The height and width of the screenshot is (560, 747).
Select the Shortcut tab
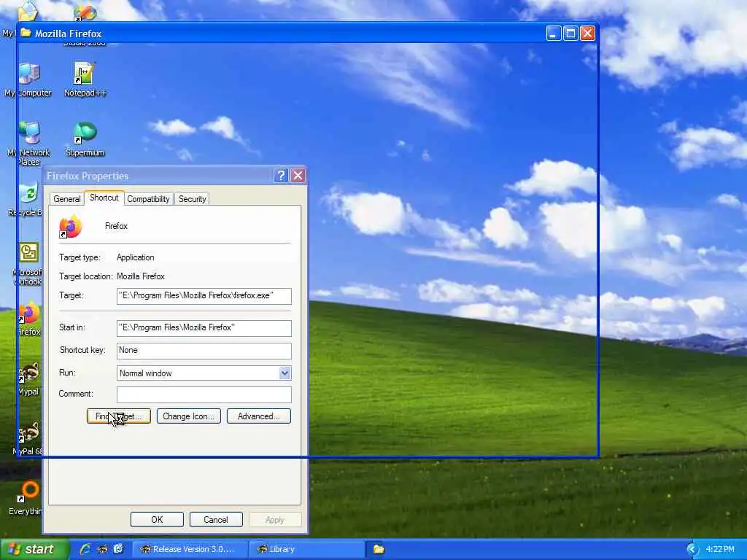coord(104,198)
